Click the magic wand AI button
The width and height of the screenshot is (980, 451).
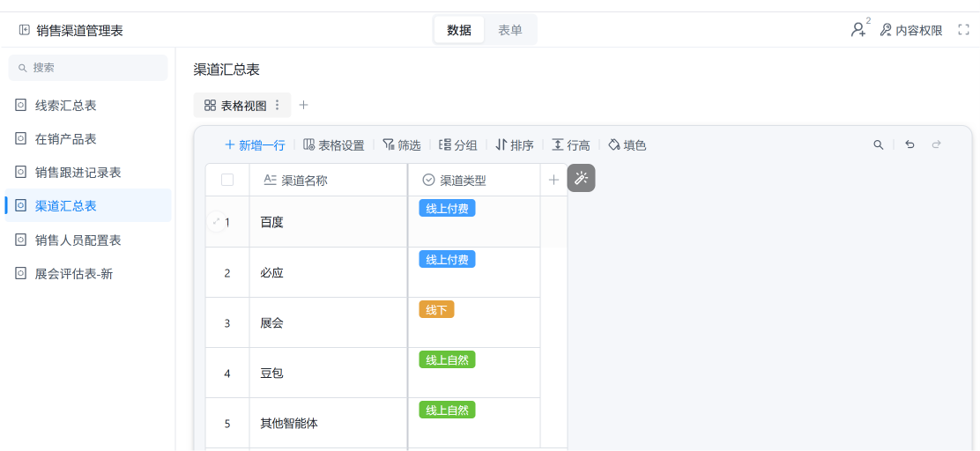tap(582, 178)
